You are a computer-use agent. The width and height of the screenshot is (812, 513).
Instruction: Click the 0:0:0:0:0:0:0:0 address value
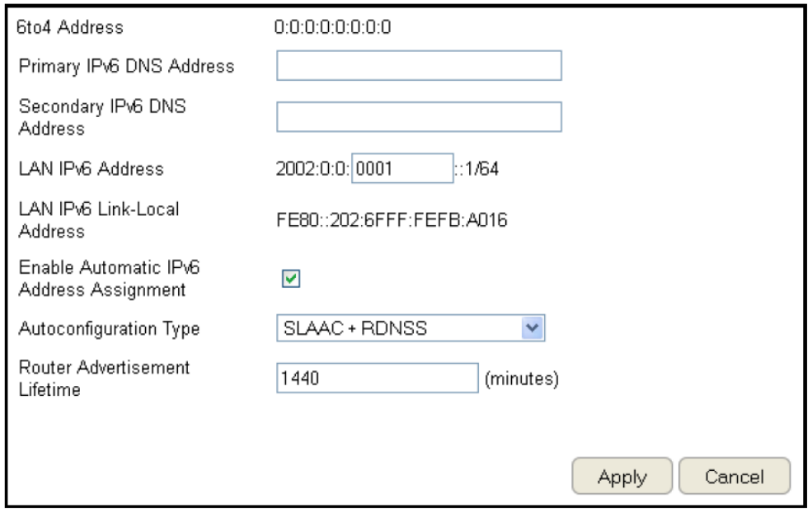click(x=333, y=27)
